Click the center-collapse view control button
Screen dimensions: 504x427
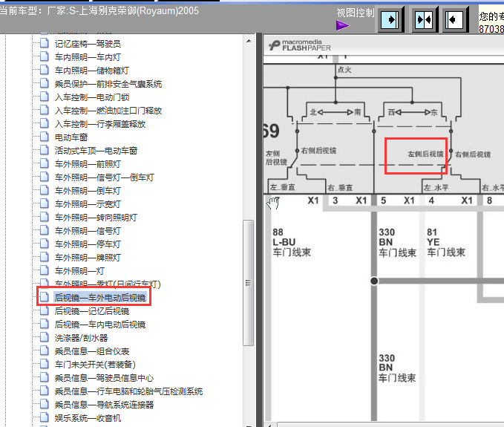click(x=424, y=20)
